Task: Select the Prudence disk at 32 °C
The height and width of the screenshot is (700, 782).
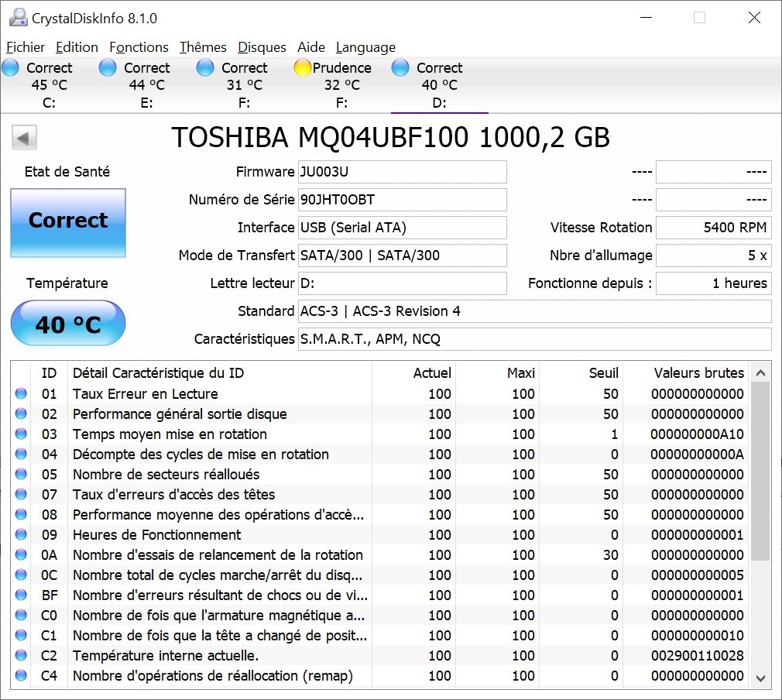Action: coord(341,85)
